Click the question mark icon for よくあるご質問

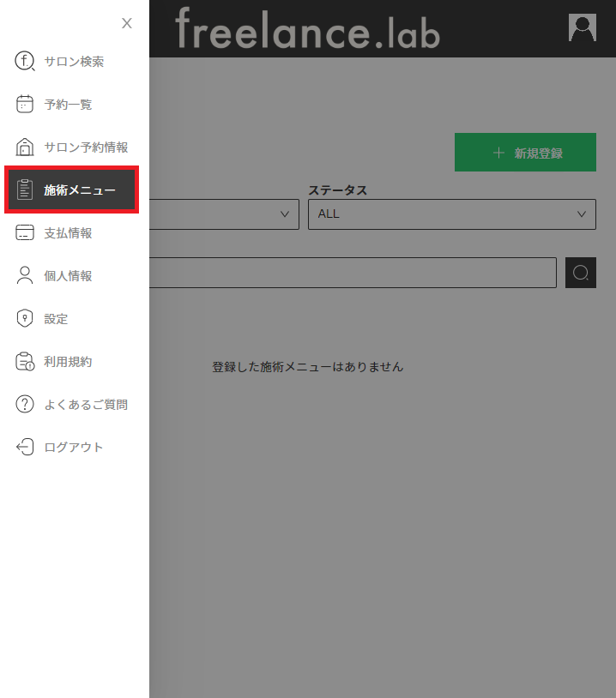pyautogui.click(x=25, y=405)
